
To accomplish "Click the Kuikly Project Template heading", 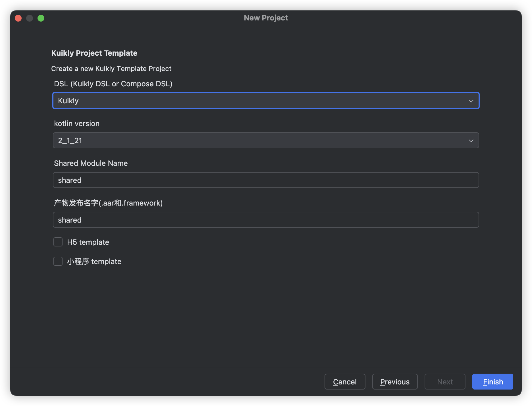I will click(94, 53).
